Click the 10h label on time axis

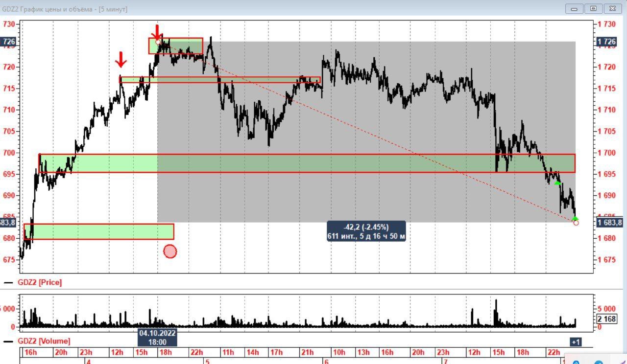tap(339, 352)
